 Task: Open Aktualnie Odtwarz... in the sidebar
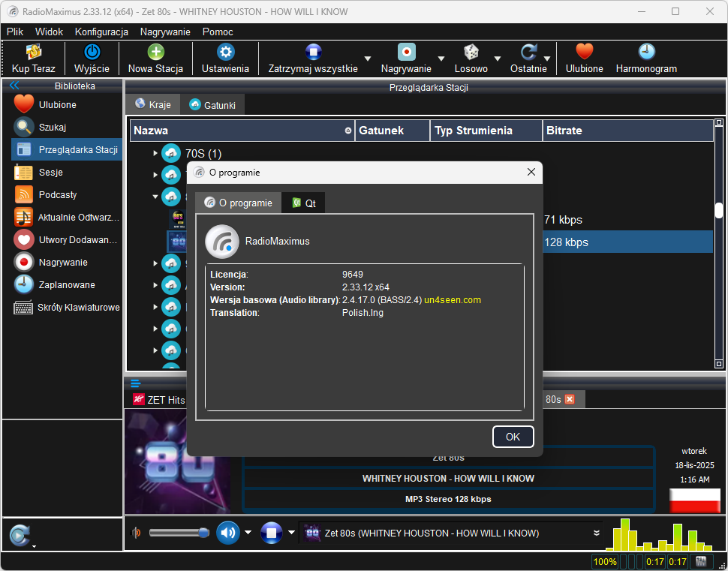(x=66, y=218)
